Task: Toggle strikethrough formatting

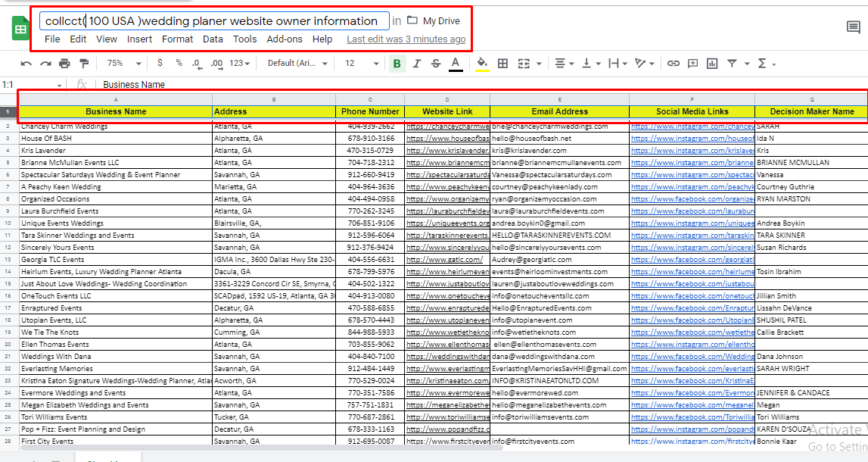Action: click(x=435, y=64)
